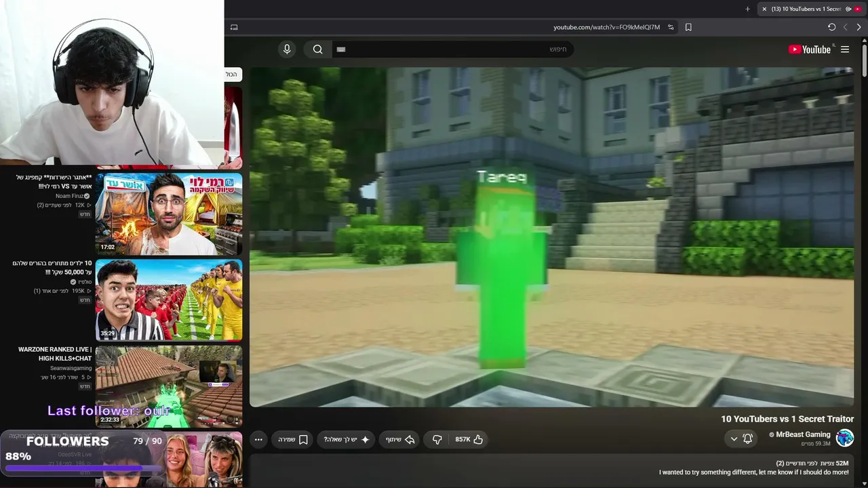Expand the video description box

(x=551, y=470)
